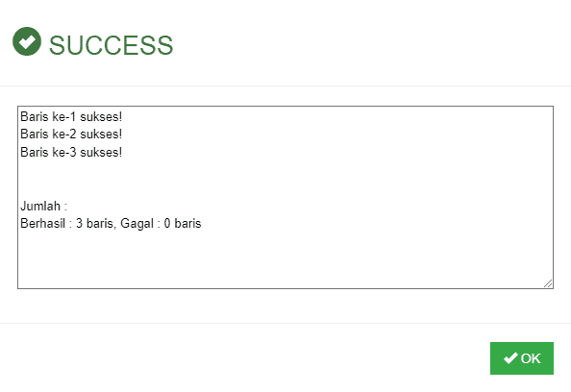Place cursor on 'Baris ke-3 sukses!' line
The height and width of the screenshot is (392, 571).
click(71, 152)
